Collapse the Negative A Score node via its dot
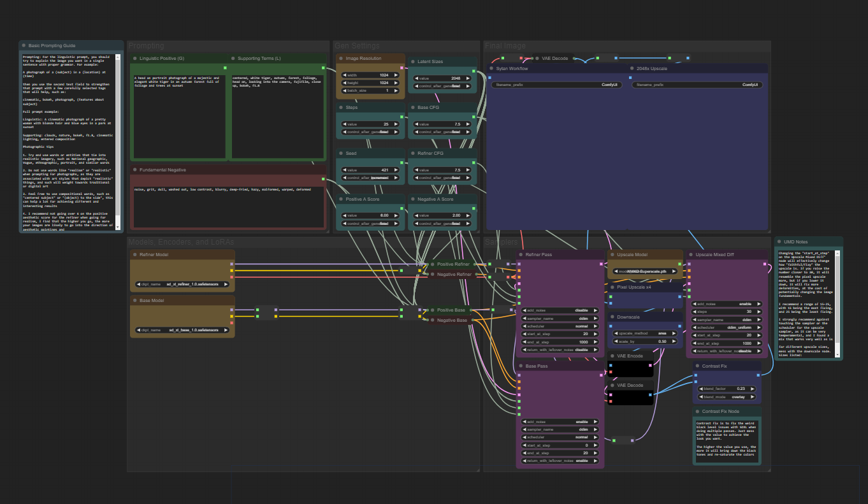Viewport: 868px width, 504px height. 413,199
